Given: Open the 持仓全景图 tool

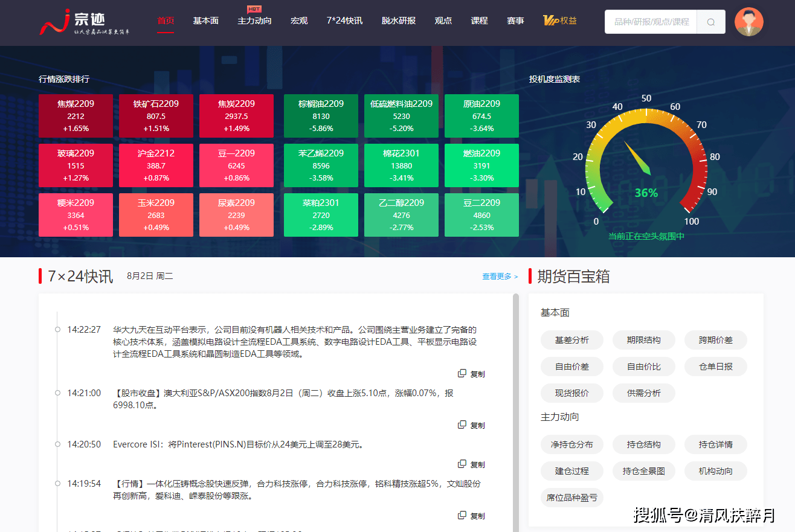Looking at the screenshot, I should [x=643, y=471].
